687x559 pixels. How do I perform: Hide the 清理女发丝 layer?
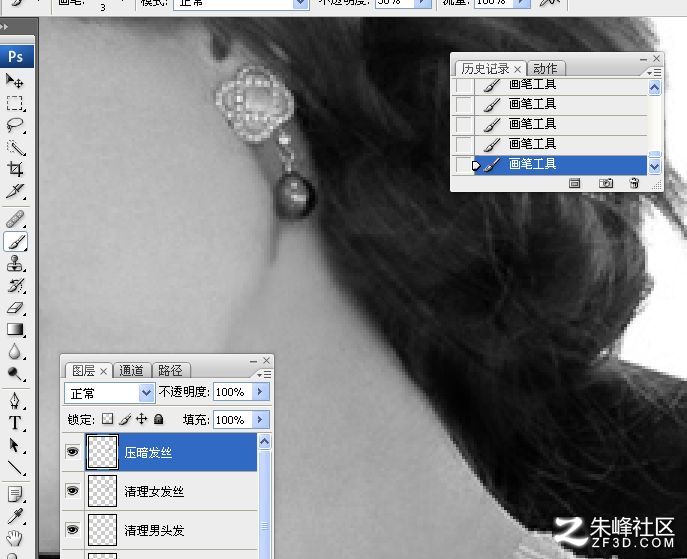(x=72, y=490)
